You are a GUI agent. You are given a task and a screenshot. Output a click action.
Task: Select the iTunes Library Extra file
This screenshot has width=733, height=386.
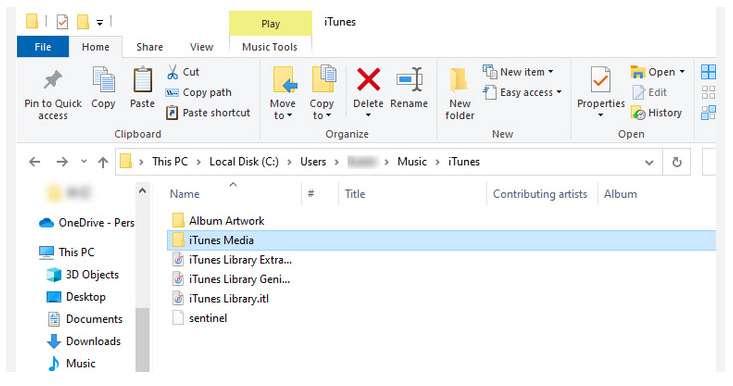pos(232,260)
